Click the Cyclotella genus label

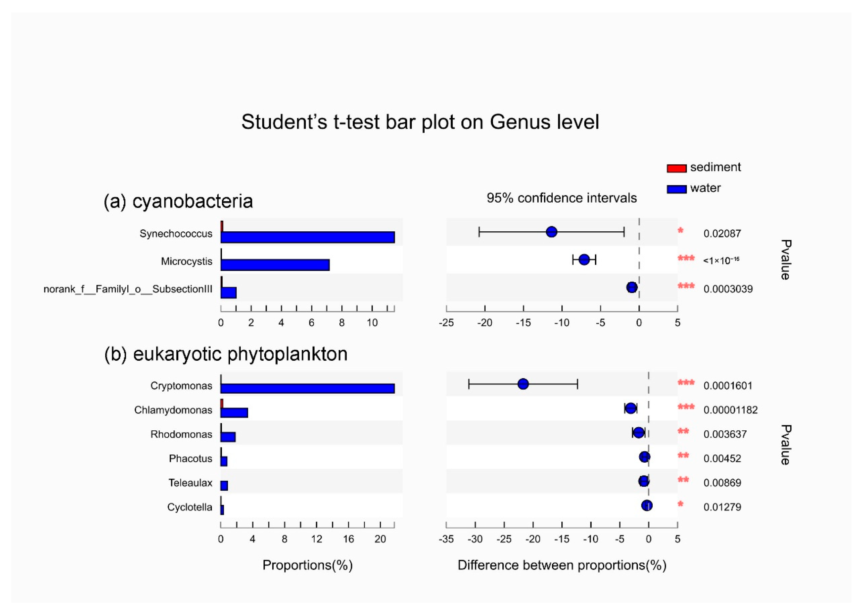[x=189, y=507]
